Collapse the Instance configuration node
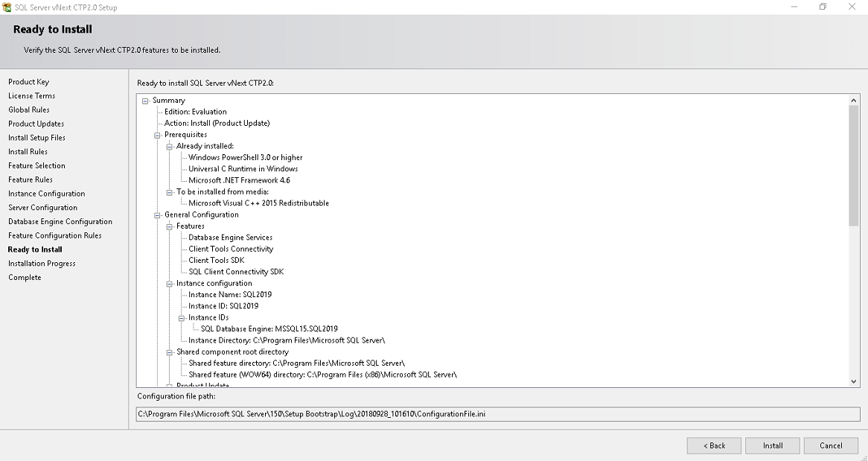The image size is (868, 461). (x=169, y=284)
